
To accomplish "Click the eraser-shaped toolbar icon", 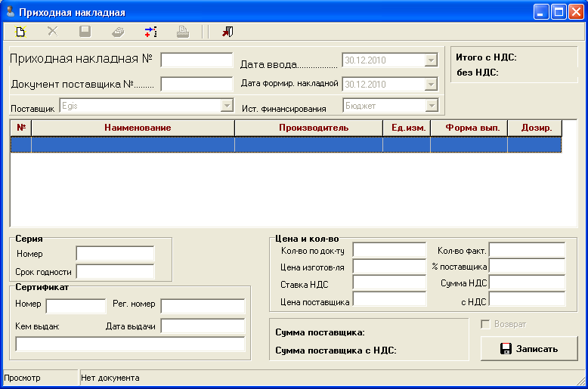I will 118,32.
